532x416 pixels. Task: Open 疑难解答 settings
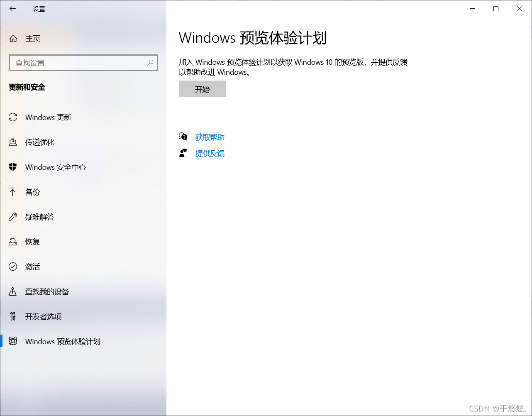[x=83, y=217]
